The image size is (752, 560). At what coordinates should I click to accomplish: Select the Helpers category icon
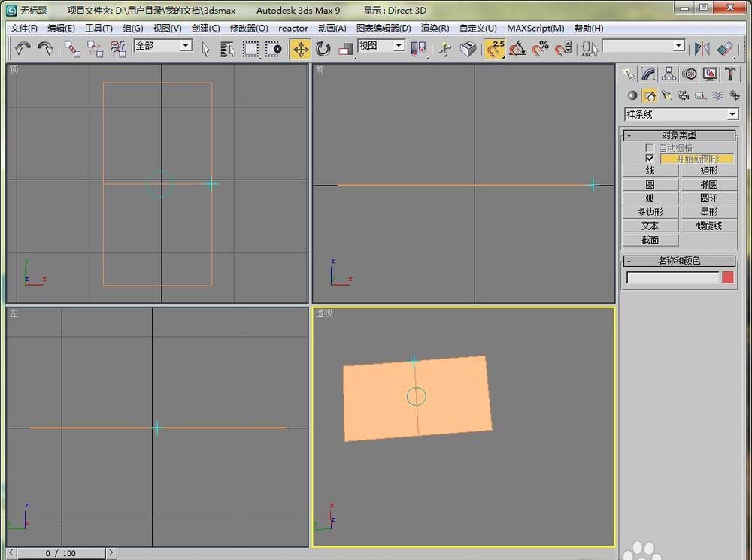(701, 95)
